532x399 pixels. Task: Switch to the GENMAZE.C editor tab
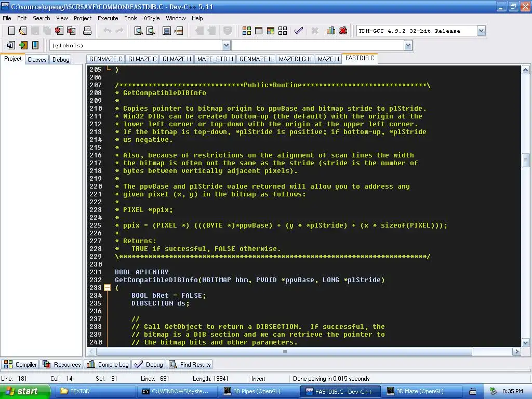(x=105, y=59)
